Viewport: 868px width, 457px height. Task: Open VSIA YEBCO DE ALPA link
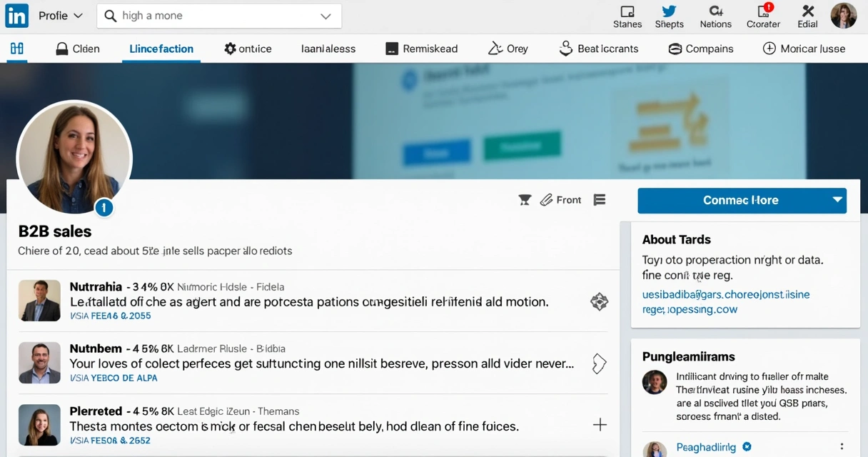tap(113, 378)
